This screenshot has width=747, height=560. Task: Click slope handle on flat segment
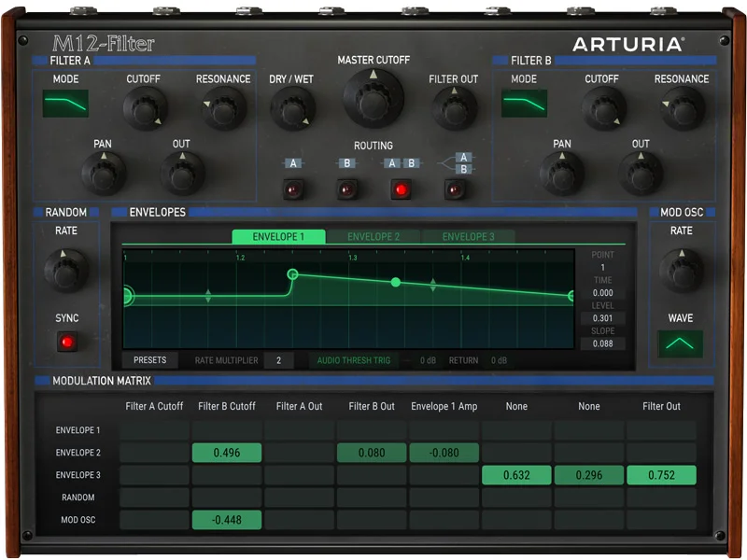click(x=208, y=296)
